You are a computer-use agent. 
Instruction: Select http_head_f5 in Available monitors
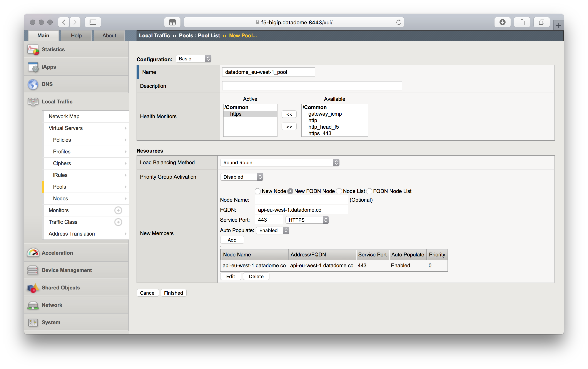click(x=334, y=127)
